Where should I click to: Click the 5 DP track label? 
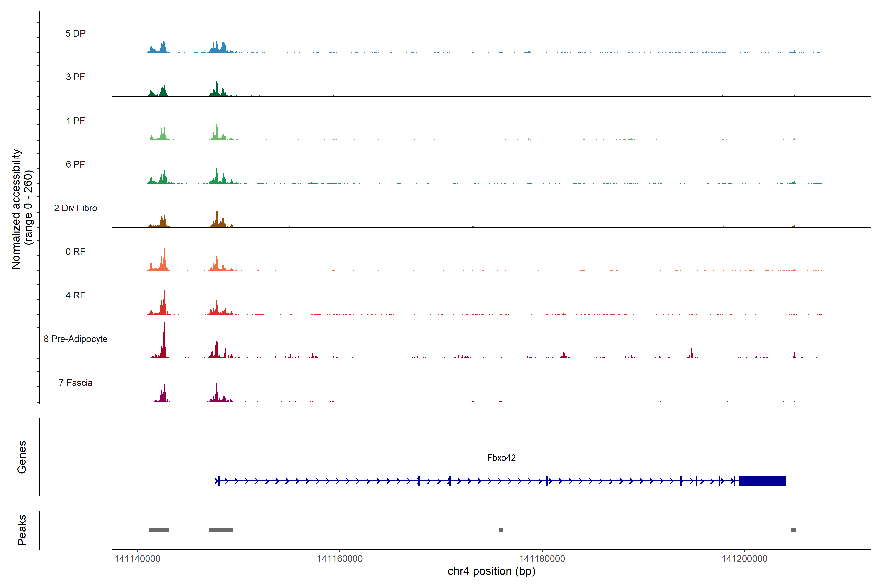[x=75, y=33]
